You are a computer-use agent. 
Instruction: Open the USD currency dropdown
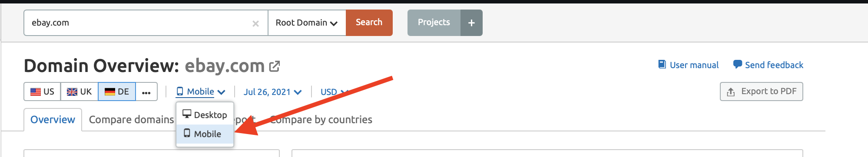334,92
